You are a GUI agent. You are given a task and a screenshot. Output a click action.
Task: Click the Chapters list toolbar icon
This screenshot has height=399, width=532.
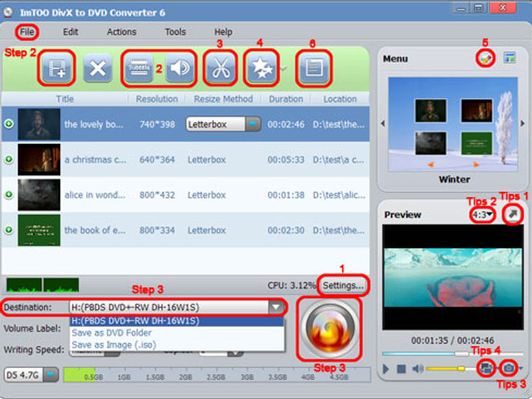pos(314,68)
